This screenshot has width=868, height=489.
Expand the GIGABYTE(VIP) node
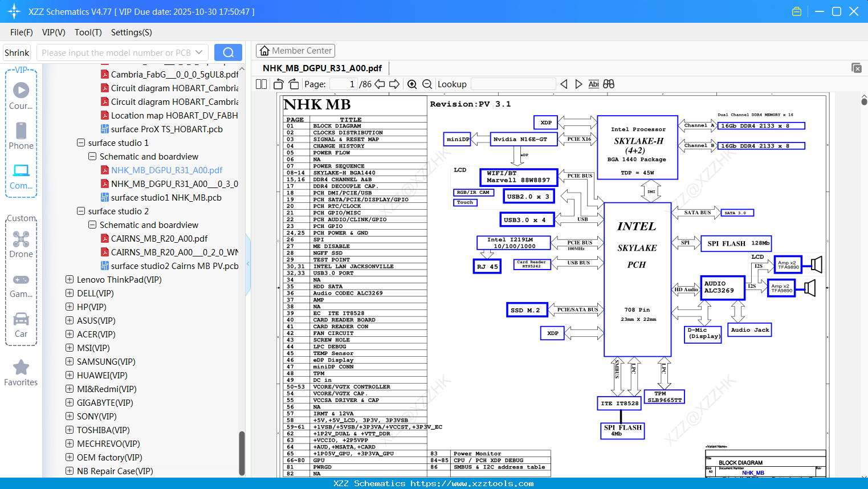point(70,402)
